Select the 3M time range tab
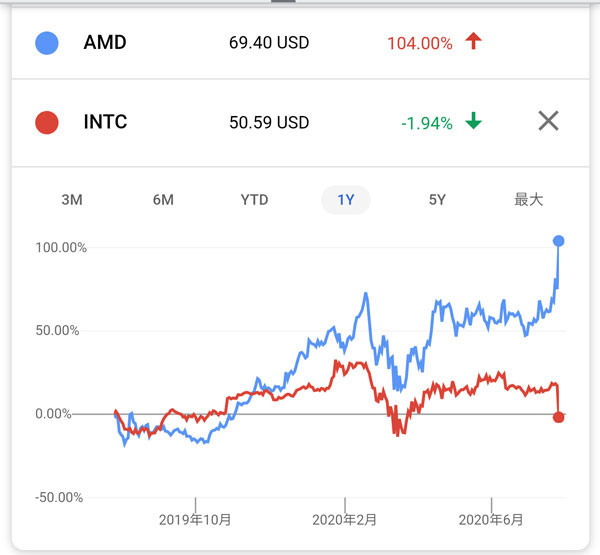 coord(72,199)
